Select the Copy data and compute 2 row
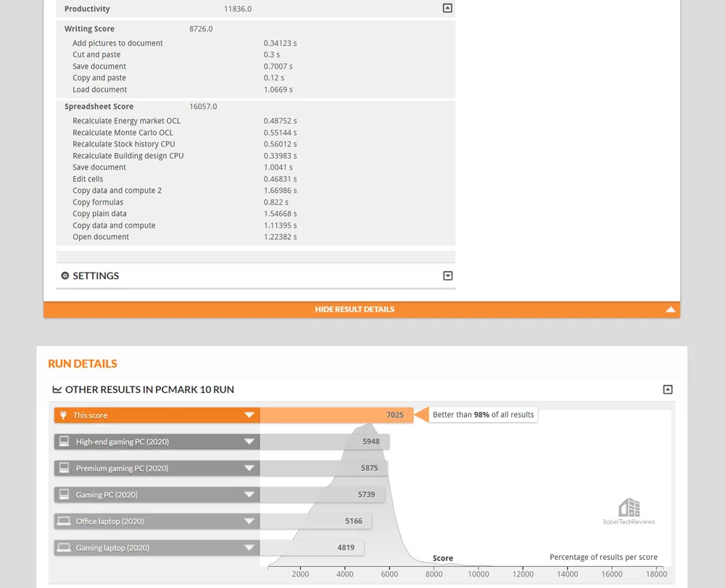 256,191
